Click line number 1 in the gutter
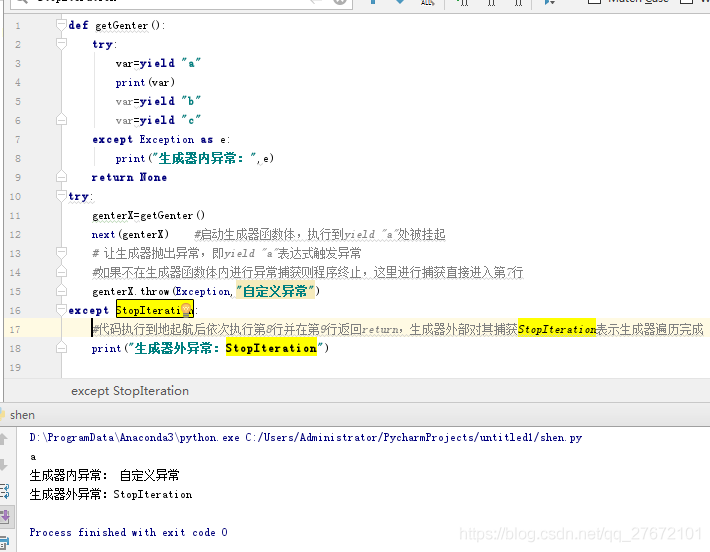Image resolution: width=710 pixels, height=552 pixels. (18, 25)
